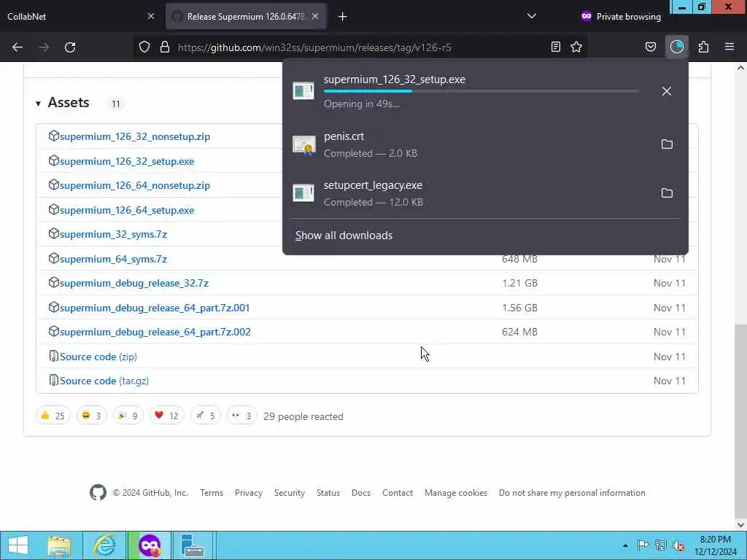Cancel the supermium_126_32_setup.exe download

pos(667,91)
